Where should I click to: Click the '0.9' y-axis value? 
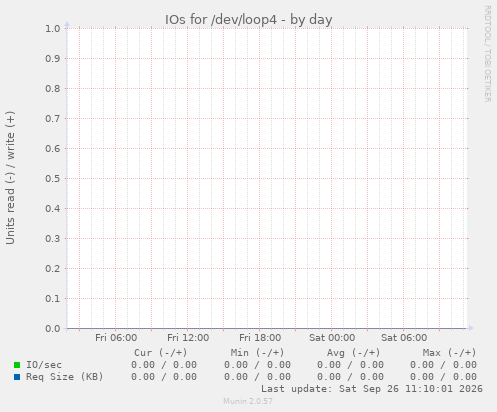click(53, 58)
